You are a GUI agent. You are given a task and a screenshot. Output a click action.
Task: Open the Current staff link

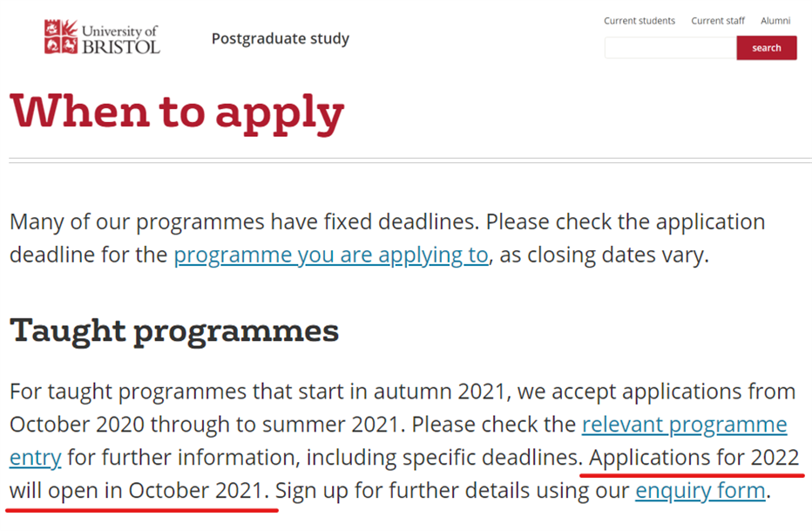[x=718, y=21]
